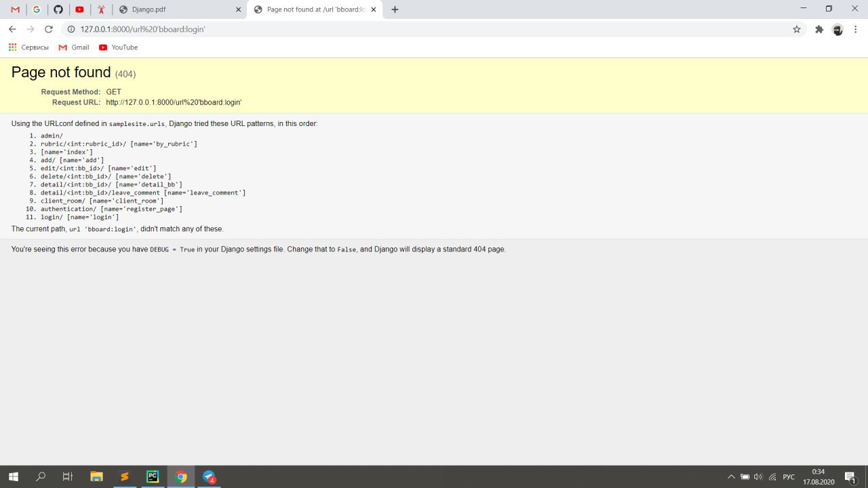
Task: Show hidden system tray icons
Action: pyautogui.click(x=731, y=476)
